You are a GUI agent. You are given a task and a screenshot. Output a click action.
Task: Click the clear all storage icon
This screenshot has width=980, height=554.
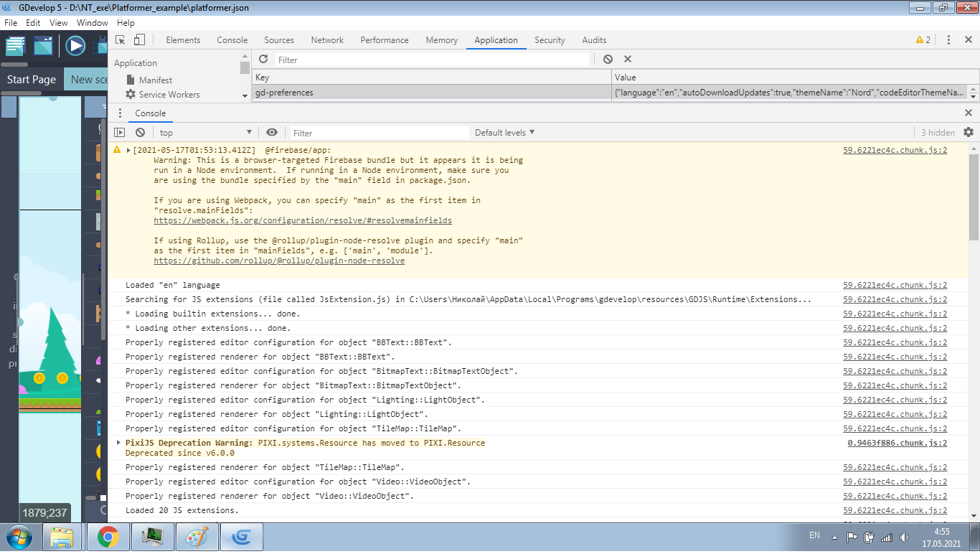(608, 60)
